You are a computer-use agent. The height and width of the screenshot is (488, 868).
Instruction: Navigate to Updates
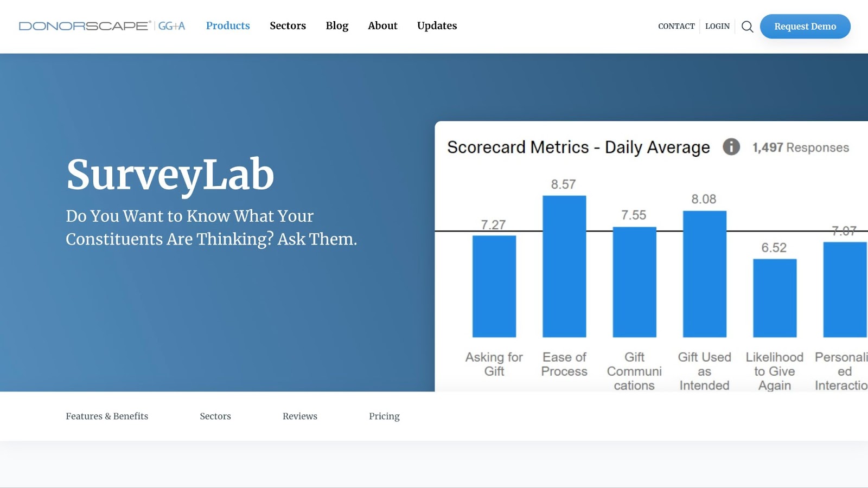point(437,26)
